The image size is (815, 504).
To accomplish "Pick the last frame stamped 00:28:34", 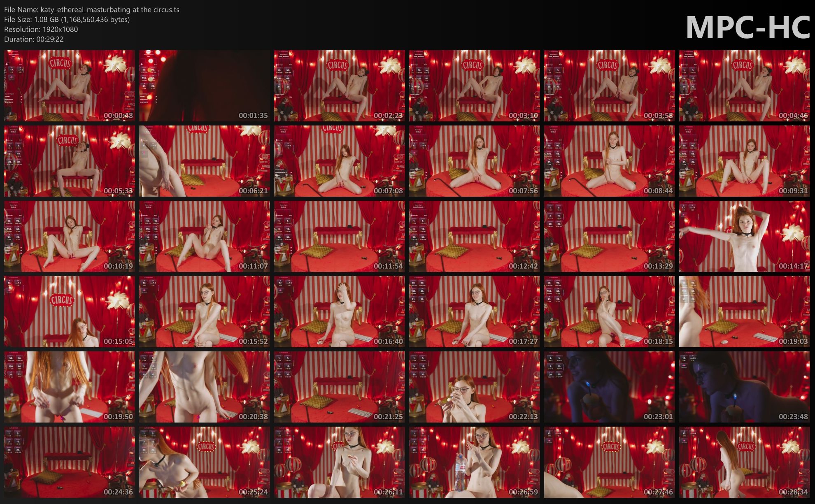I will [x=745, y=462].
